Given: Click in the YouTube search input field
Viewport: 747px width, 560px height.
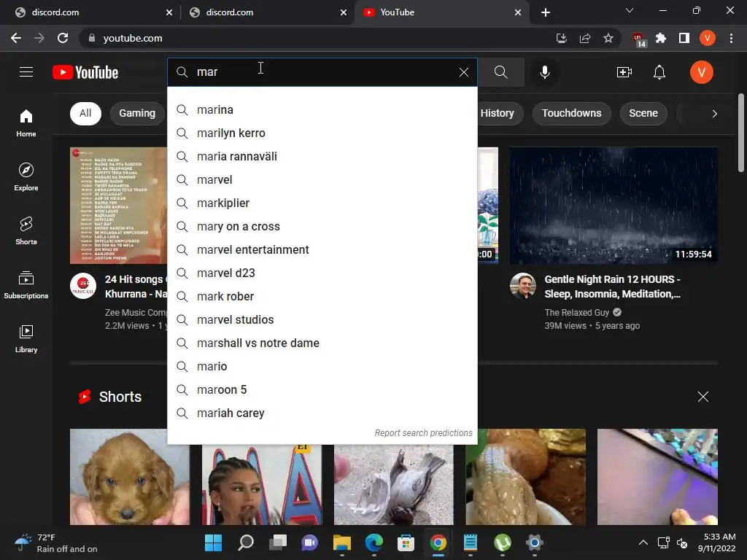Looking at the screenshot, I should (x=324, y=72).
